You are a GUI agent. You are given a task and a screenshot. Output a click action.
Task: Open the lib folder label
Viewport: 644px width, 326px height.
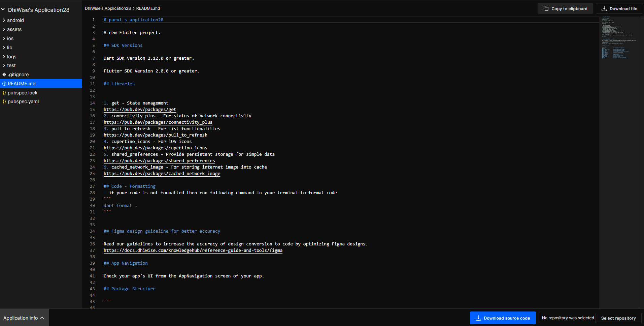(x=10, y=48)
